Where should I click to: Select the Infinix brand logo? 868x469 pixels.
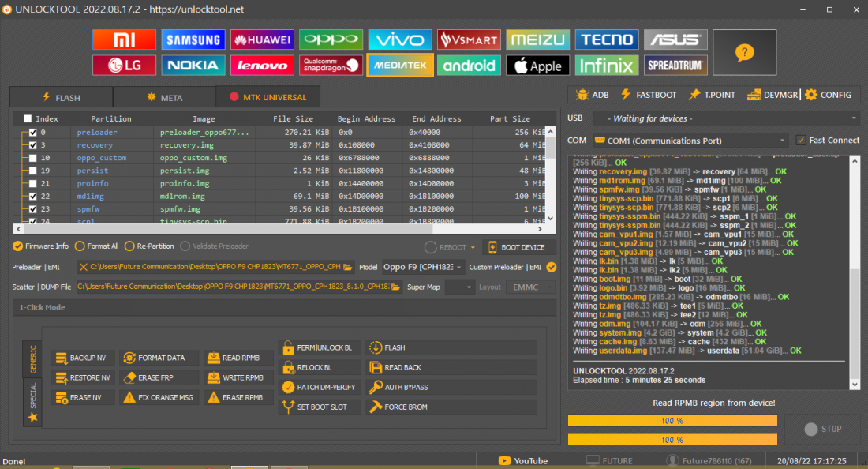click(x=607, y=66)
